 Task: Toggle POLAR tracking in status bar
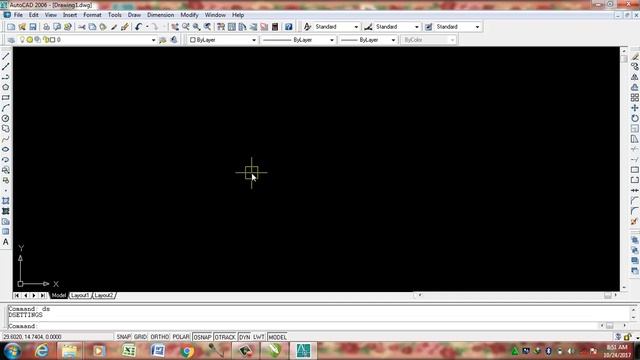pos(181,337)
